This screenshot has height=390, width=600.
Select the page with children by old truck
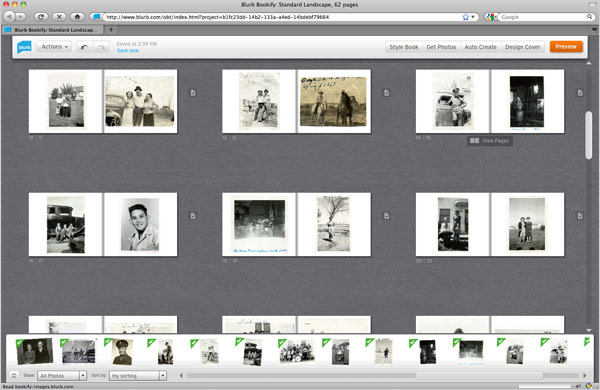[x=65, y=224]
